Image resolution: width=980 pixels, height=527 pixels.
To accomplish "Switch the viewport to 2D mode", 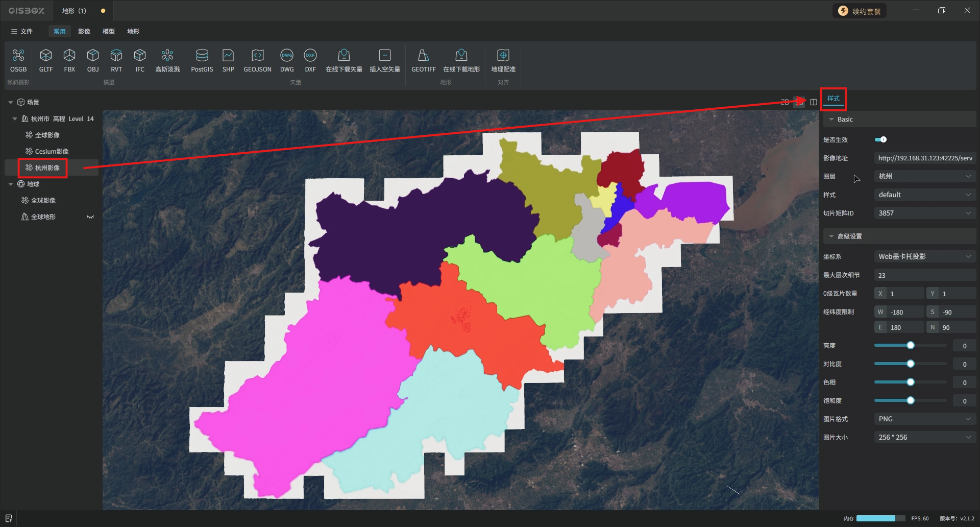I will coord(785,102).
